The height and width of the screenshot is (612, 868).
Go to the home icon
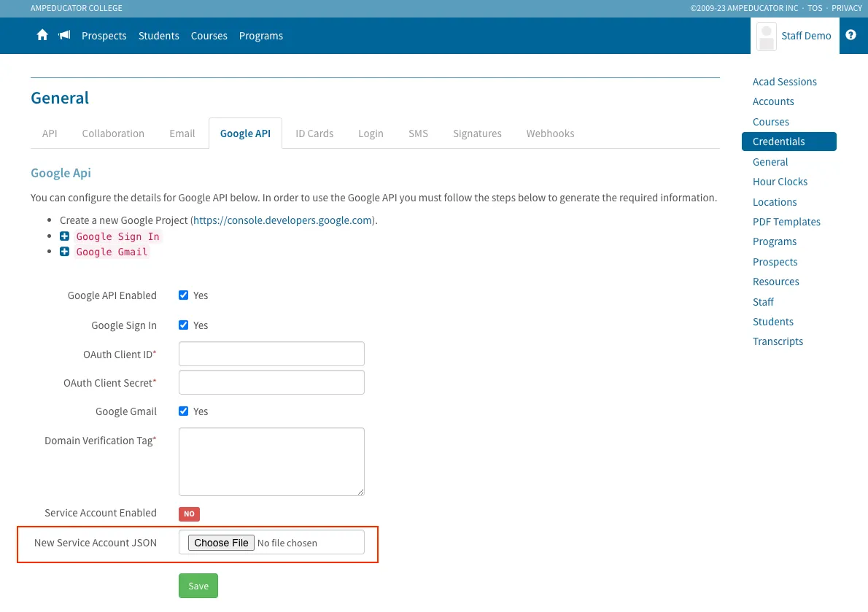42,36
